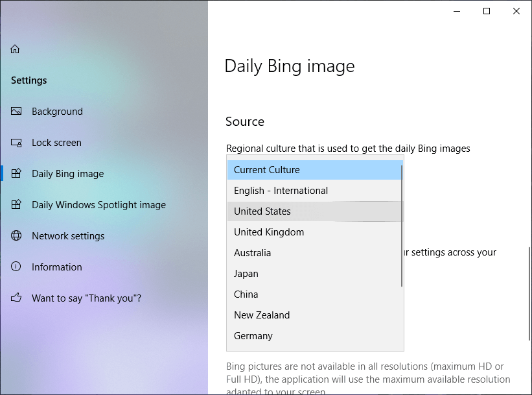This screenshot has width=532, height=395.
Task: Click the Network settings globe icon
Action: [x=17, y=236]
